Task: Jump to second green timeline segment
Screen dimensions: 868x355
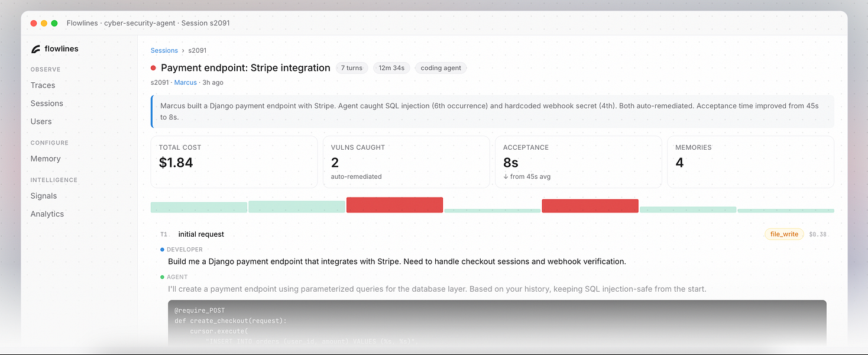Action: pyautogui.click(x=297, y=206)
